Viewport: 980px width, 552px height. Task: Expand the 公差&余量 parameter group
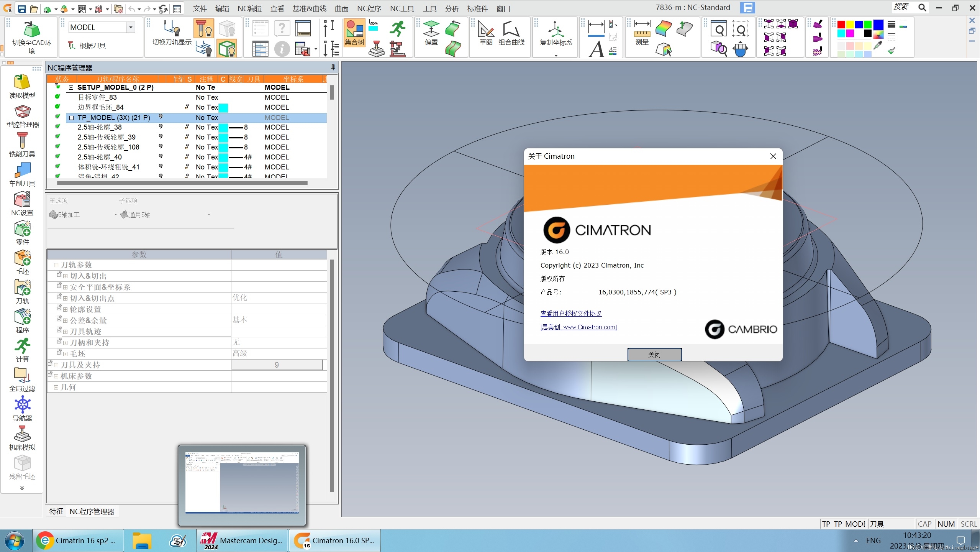(x=65, y=321)
